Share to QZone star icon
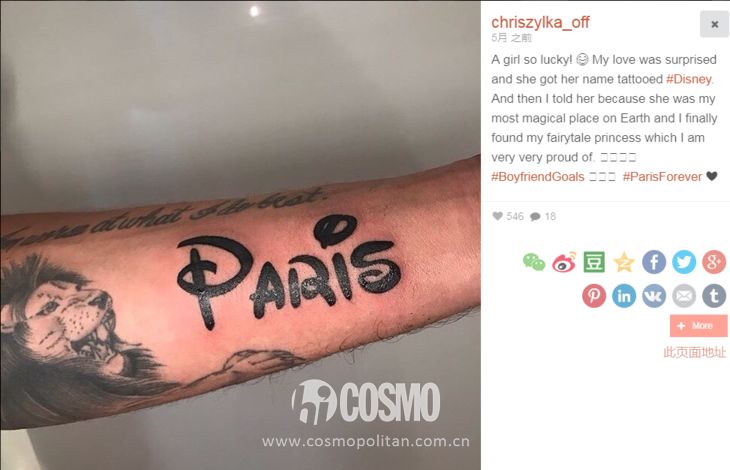 click(624, 262)
